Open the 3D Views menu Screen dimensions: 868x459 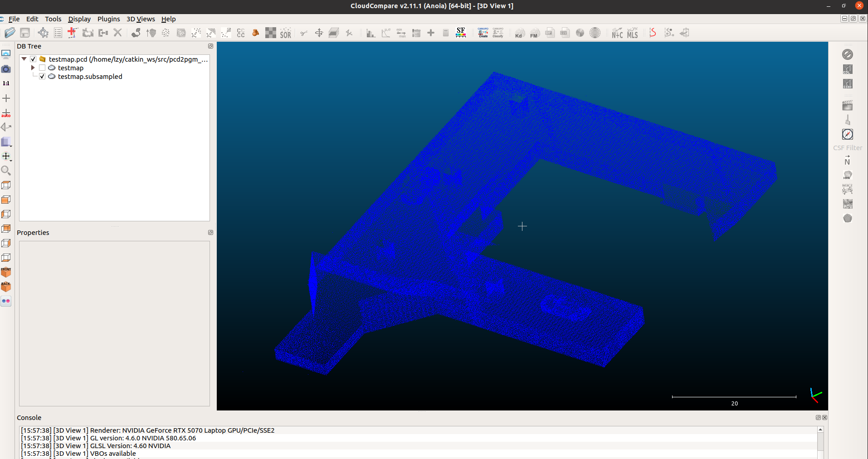[x=141, y=19]
